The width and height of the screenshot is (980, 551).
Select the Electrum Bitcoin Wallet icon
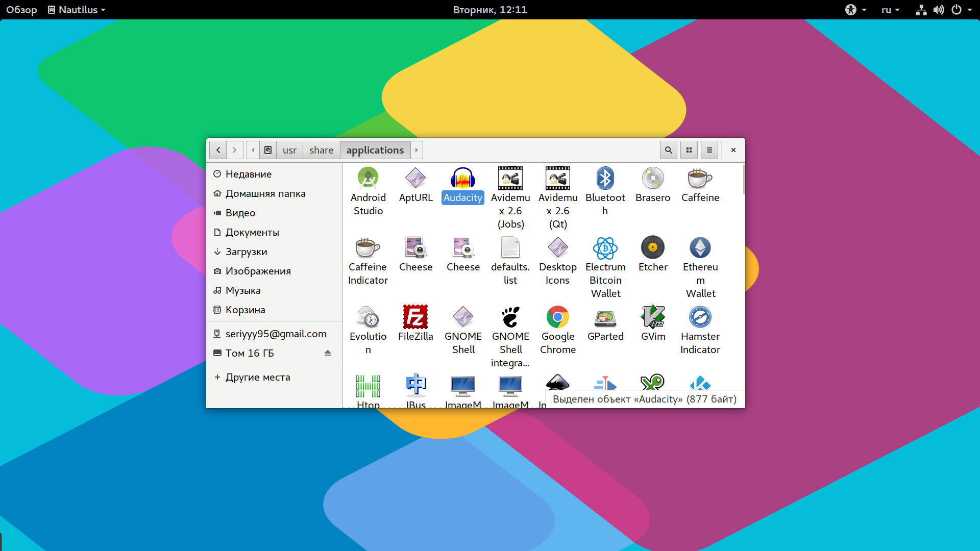(605, 248)
